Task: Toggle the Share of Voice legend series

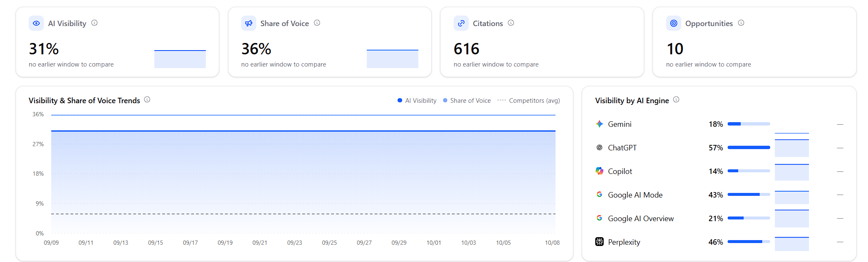Action: [467, 101]
